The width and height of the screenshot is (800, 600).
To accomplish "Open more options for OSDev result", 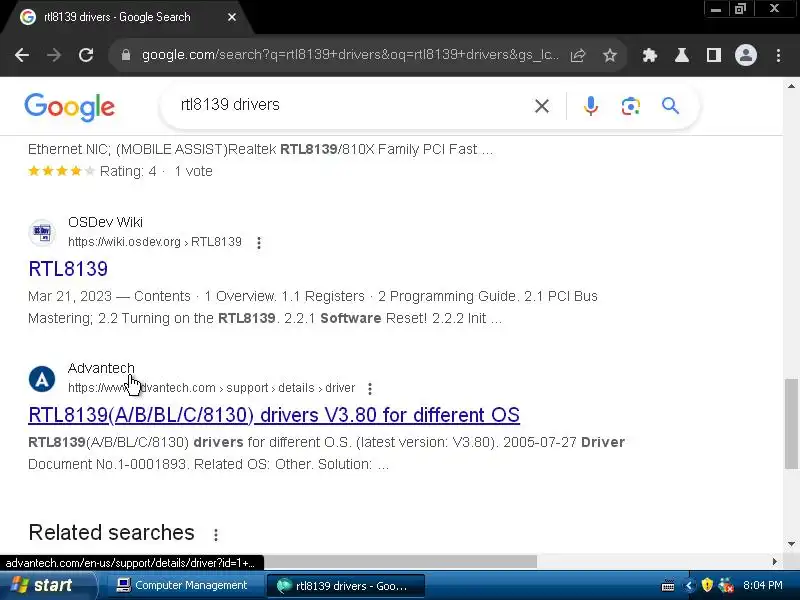I will tap(259, 243).
